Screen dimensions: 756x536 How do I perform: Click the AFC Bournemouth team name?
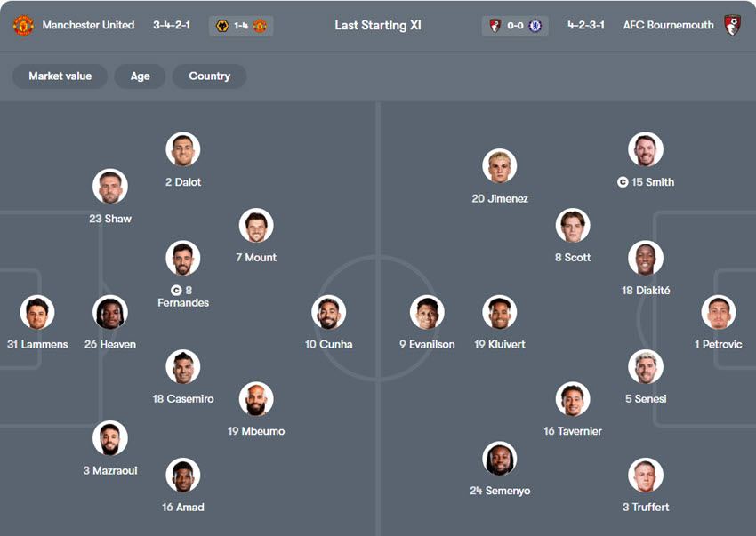pos(668,26)
